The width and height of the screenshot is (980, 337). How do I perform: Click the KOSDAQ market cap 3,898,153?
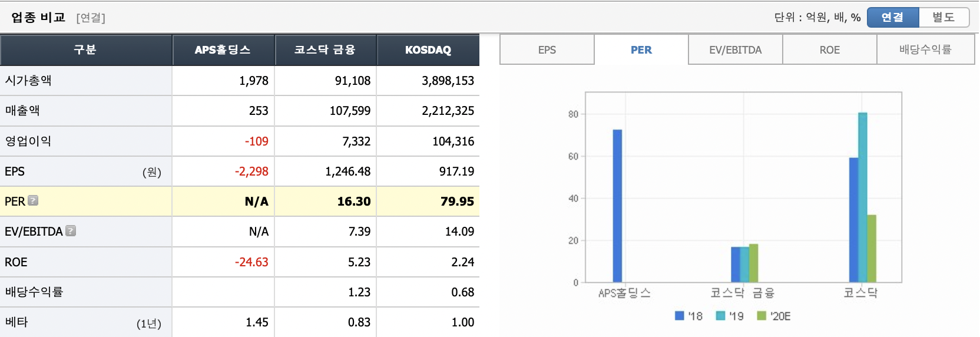pos(448,81)
